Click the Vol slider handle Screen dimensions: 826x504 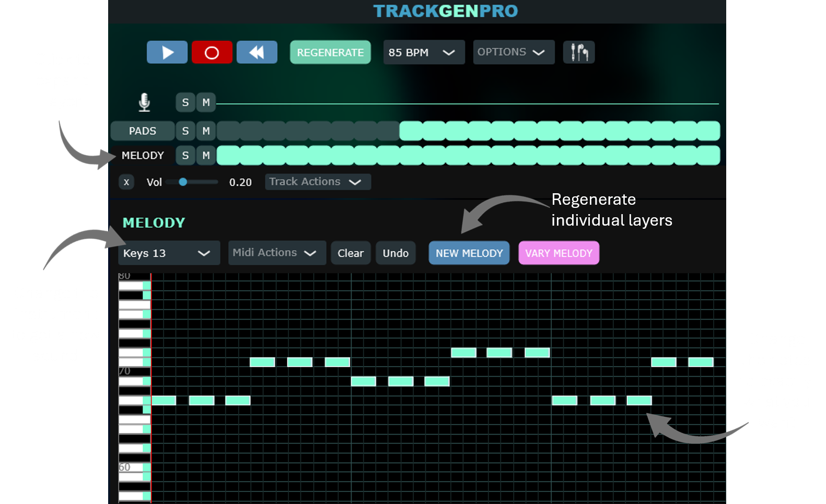pyautogui.click(x=183, y=182)
